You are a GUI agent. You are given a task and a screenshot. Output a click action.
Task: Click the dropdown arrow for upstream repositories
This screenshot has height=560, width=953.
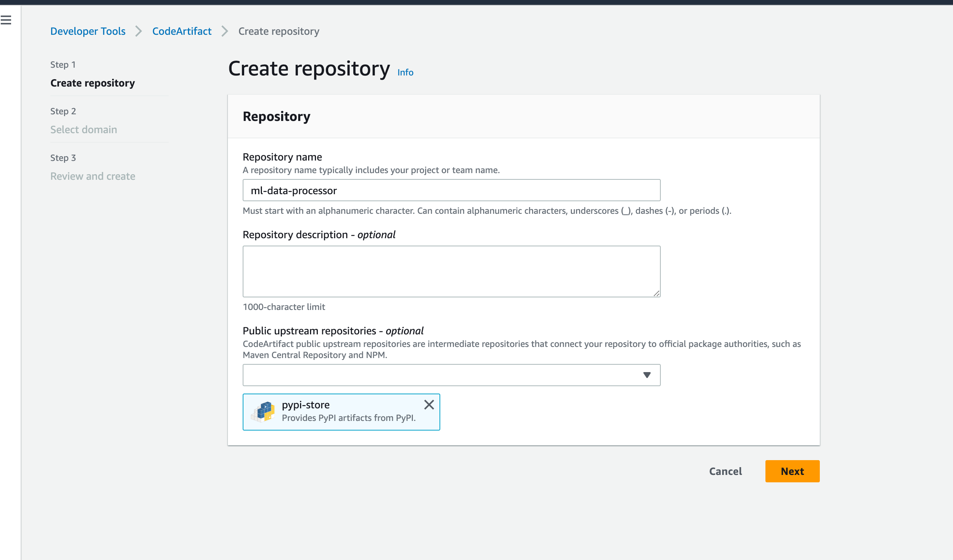click(x=647, y=375)
